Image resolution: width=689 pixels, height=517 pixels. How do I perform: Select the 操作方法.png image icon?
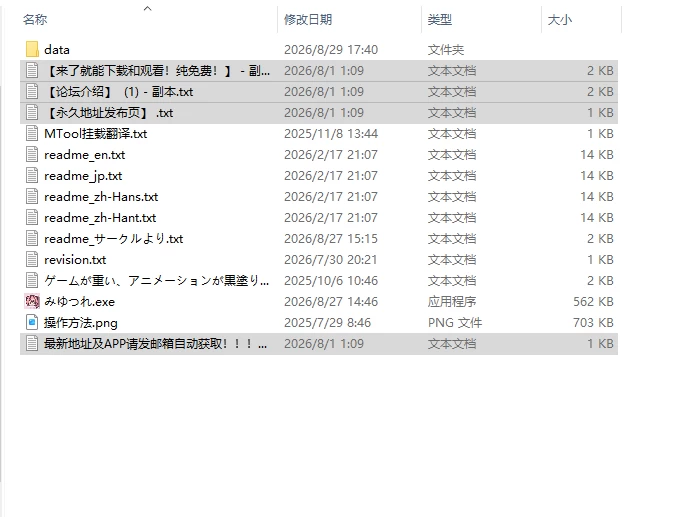32,323
